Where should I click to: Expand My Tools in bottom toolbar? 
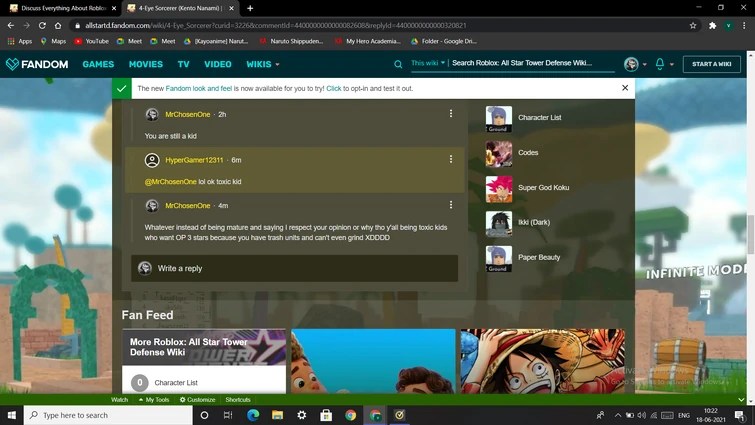[154, 399]
